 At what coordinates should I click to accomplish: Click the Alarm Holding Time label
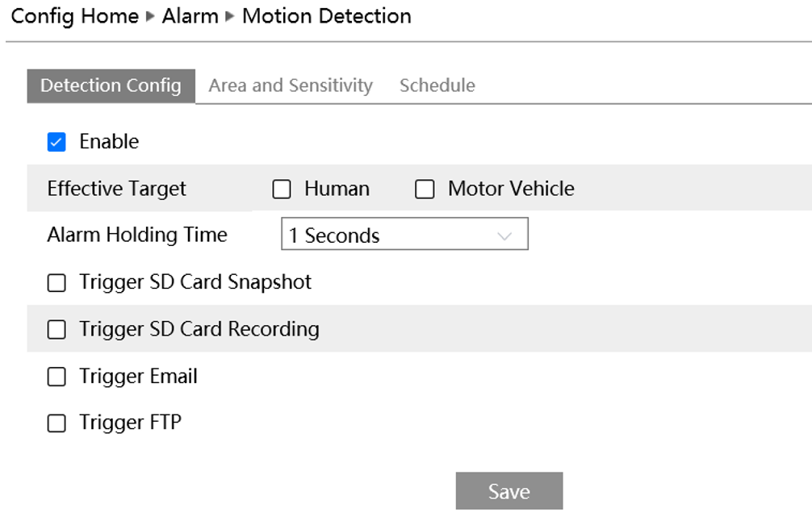(x=137, y=235)
